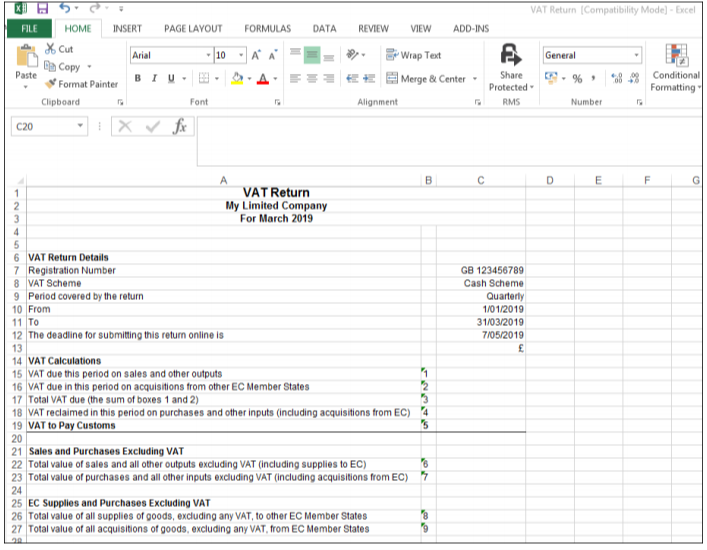The width and height of the screenshot is (707, 550).
Task: Click Decrease Decimal icon
Action: tap(634, 78)
